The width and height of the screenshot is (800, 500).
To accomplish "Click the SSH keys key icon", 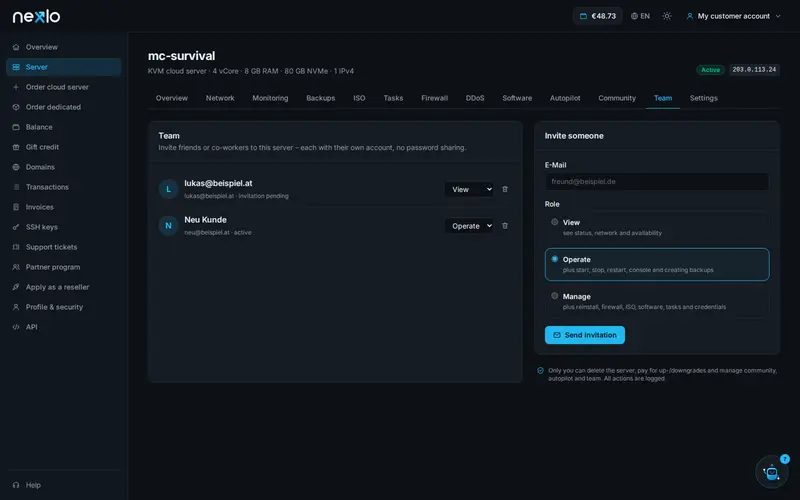I will click(16, 227).
